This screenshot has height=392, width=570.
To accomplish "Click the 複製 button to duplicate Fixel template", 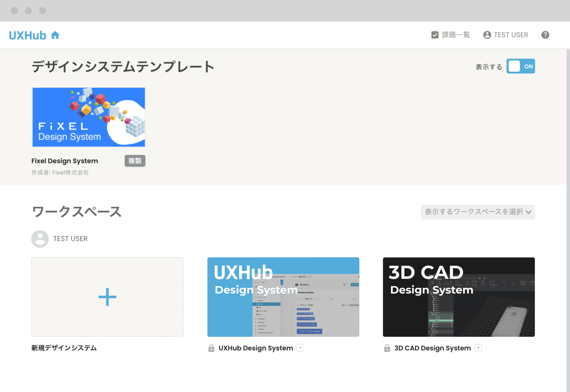I will click(x=134, y=161).
